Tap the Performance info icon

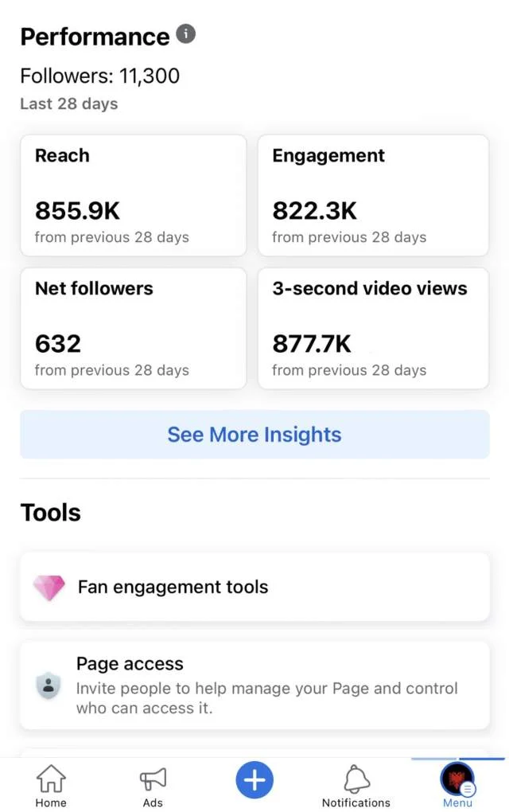(x=185, y=33)
